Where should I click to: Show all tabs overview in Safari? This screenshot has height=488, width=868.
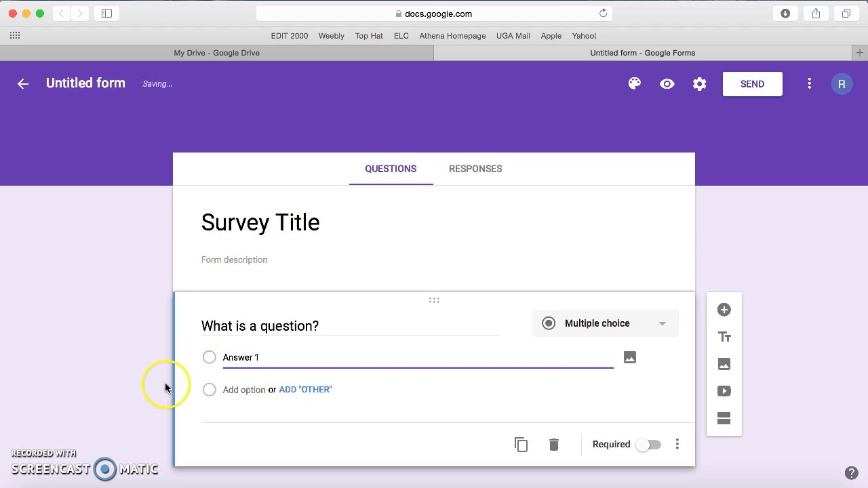[x=846, y=14]
